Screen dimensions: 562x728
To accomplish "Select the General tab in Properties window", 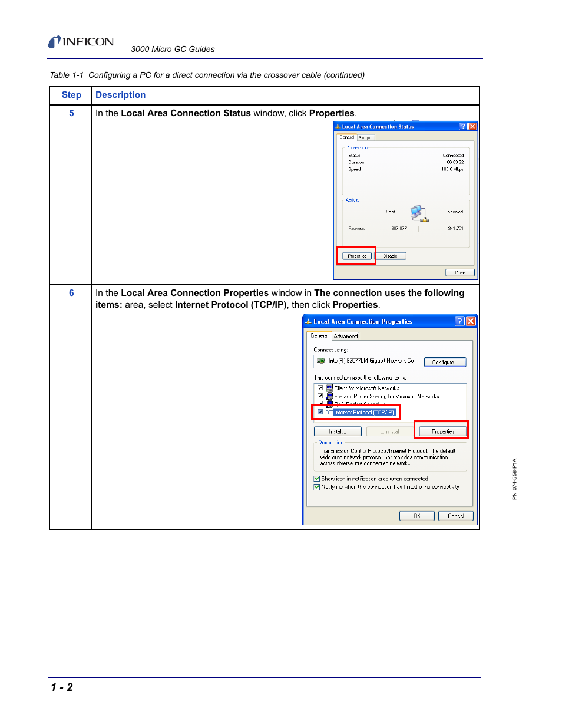I will (x=320, y=335).
